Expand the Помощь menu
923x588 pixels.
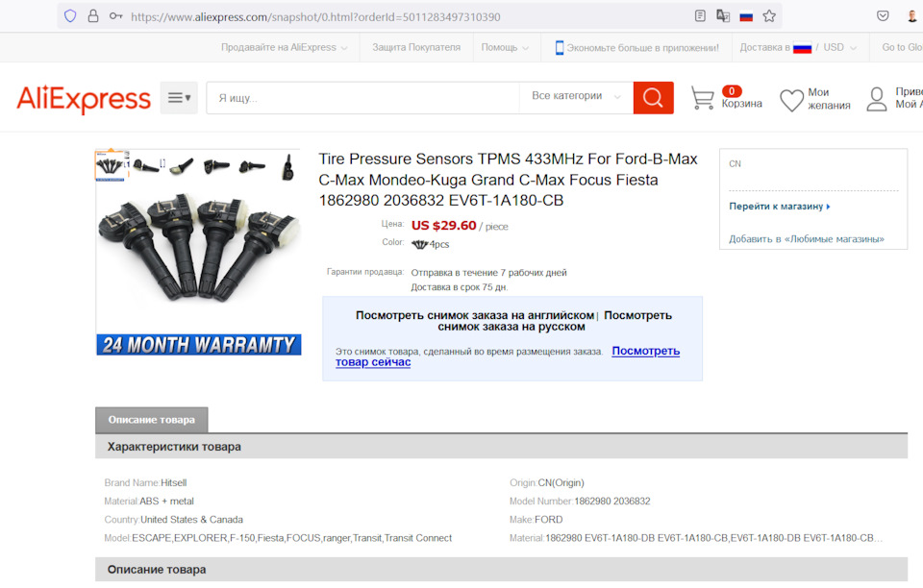pos(505,47)
